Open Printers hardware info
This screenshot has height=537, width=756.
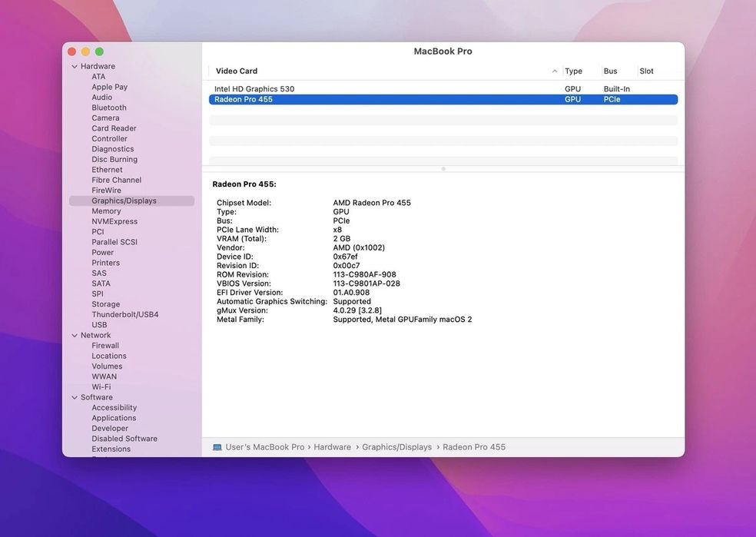pos(105,264)
